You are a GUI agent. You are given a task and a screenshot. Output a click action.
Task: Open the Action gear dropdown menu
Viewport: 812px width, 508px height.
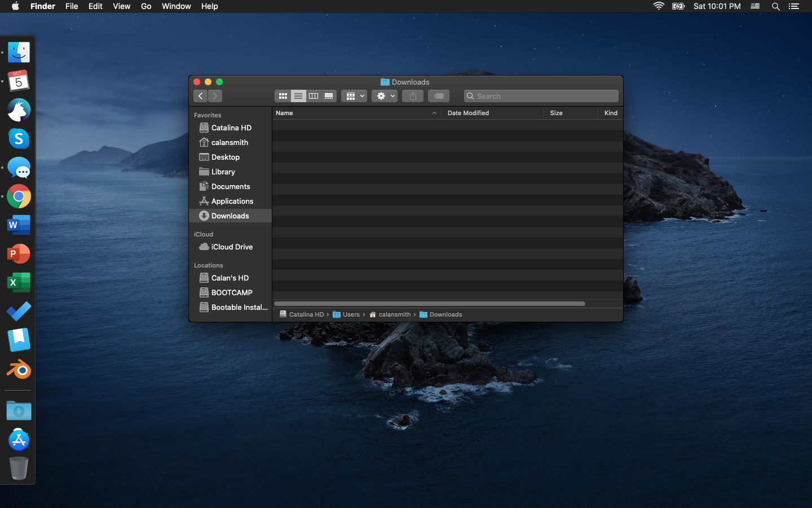click(385, 96)
